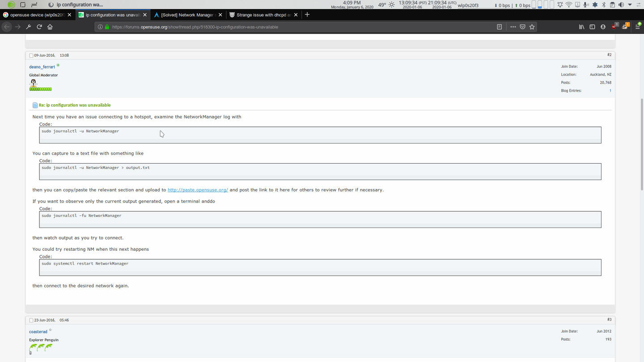The height and width of the screenshot is (362, 644).
Task: Click the post icon beside 09-Jun-2016
Action: (x=31, y=55)
